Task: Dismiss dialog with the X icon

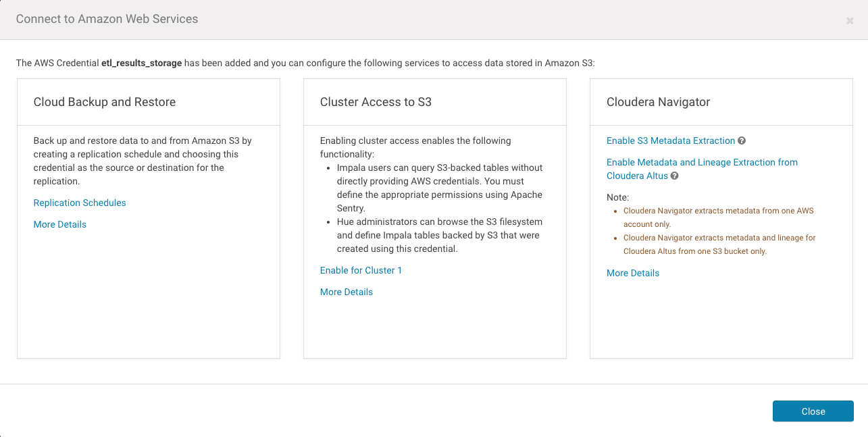Action: click(x=850, y=21)
